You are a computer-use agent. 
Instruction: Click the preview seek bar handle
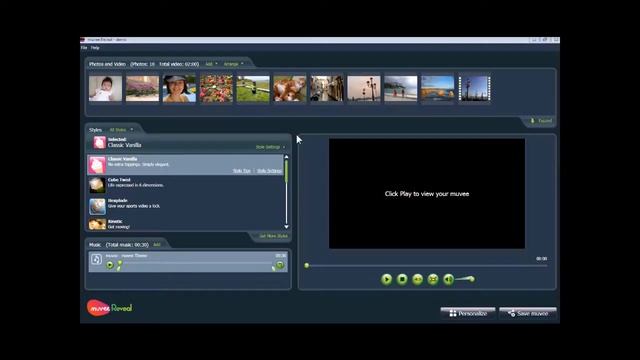pos(307,266)
